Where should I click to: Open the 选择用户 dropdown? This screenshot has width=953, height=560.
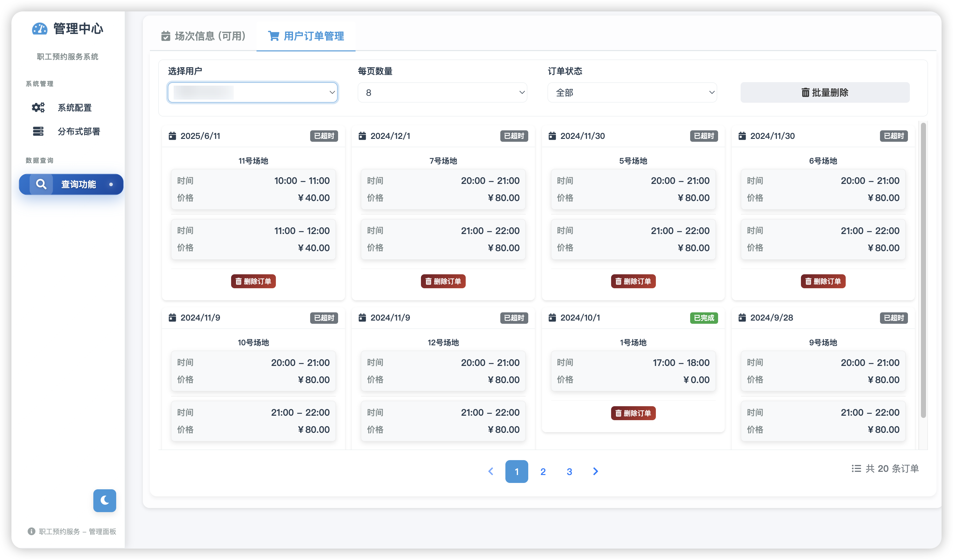[253, 93]
